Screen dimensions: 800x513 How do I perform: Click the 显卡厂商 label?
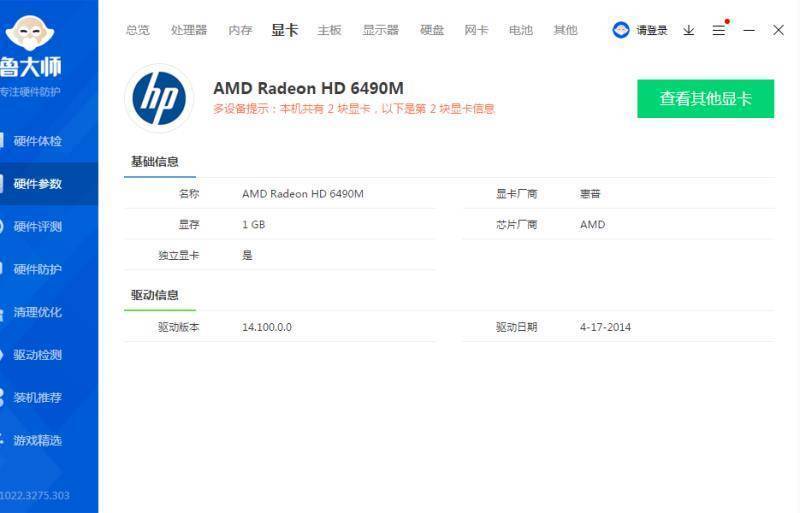pos(516,194)
